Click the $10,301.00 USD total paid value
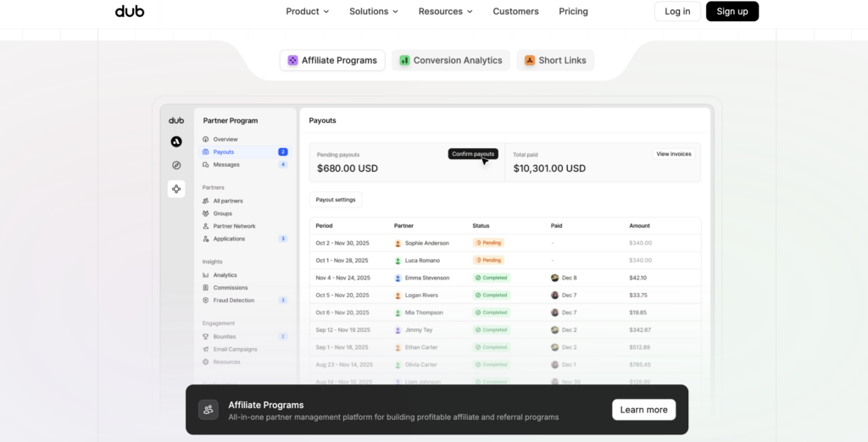This screenshot has width=868, height=442. point(549,169)
